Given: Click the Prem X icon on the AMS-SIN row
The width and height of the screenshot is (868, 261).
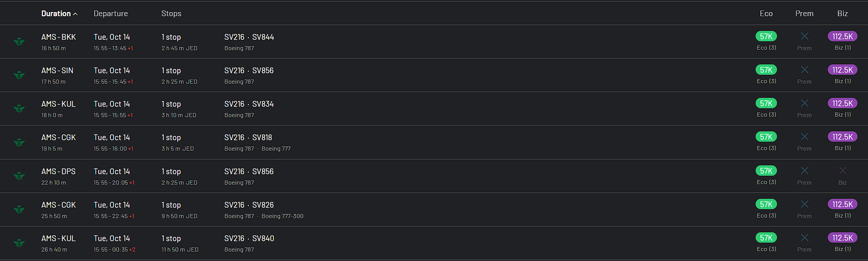Looking at the screenshot, I should 804,70.
